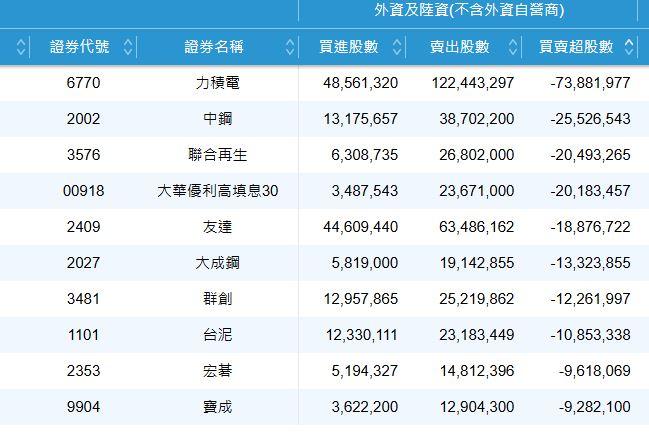Click the stock name 台泥
Image resolution: width=649 pixels, height=435 pixels.
point(218,335)
